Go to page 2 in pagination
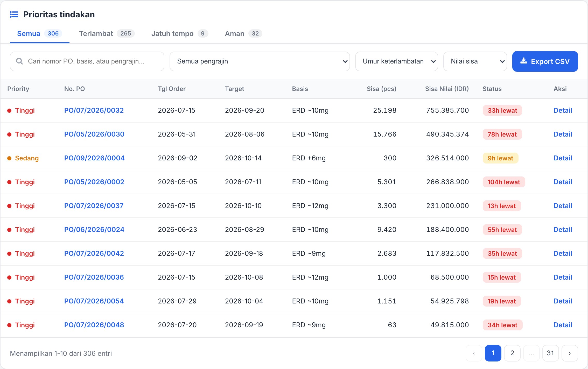The height and width of the screenshot is (369, 588). 512,353
